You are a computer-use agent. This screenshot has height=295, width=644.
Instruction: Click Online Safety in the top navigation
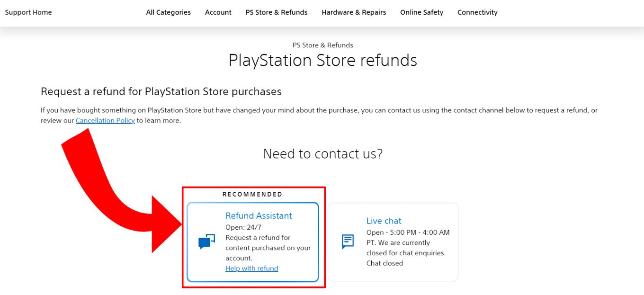421,12
